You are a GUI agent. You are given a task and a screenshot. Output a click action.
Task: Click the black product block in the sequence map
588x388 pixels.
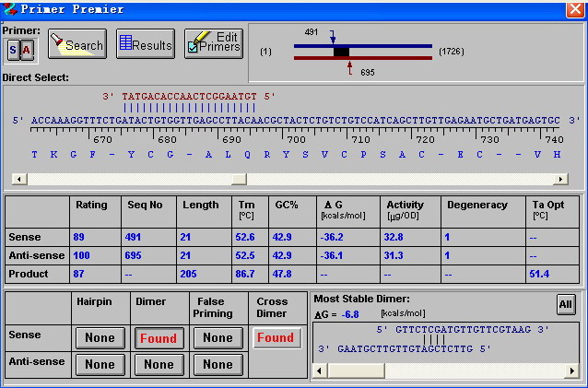[x=341, y=53]
